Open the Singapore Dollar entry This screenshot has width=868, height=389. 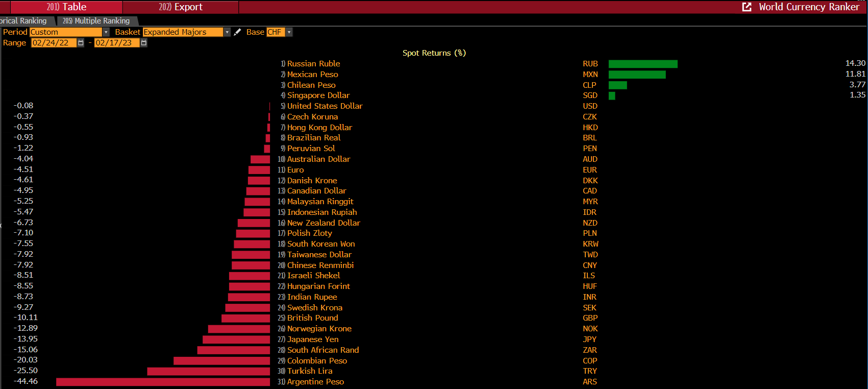[318, 95]
